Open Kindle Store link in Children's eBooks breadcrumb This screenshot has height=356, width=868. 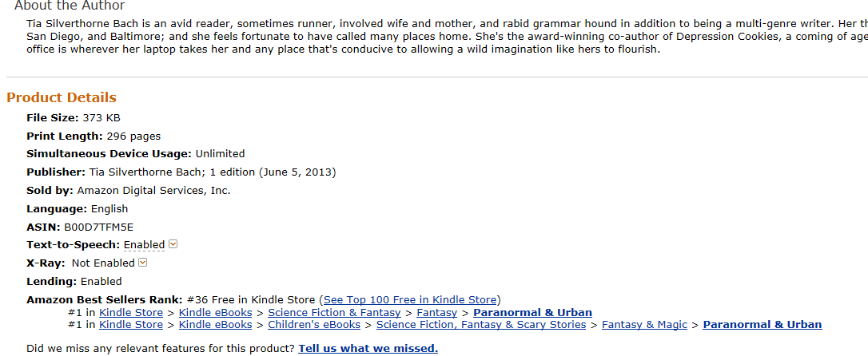(131, 325)
